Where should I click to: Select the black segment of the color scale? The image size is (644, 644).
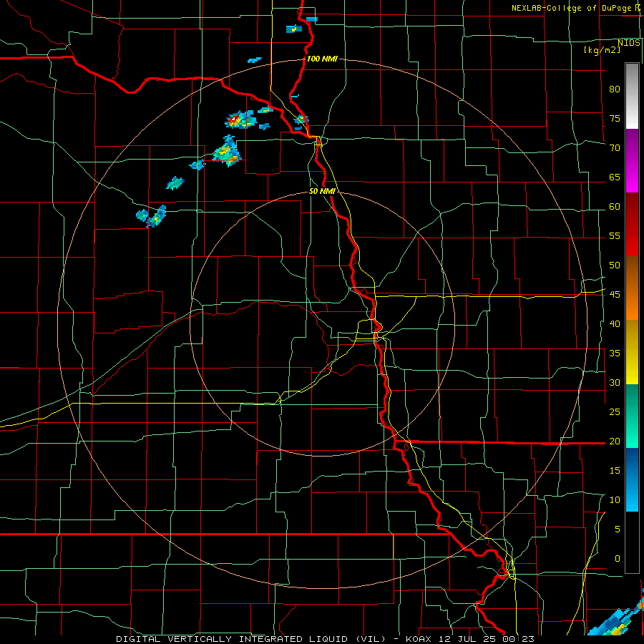632,542
